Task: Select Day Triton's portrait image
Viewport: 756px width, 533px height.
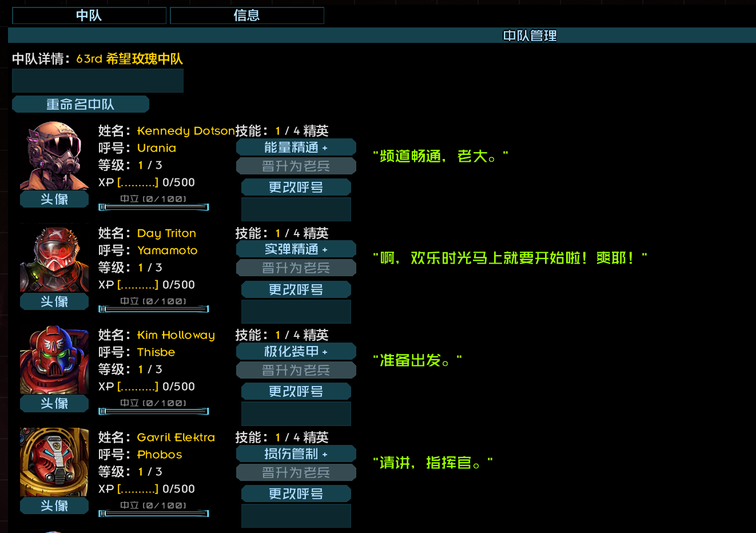Action: tap(54, 257)
